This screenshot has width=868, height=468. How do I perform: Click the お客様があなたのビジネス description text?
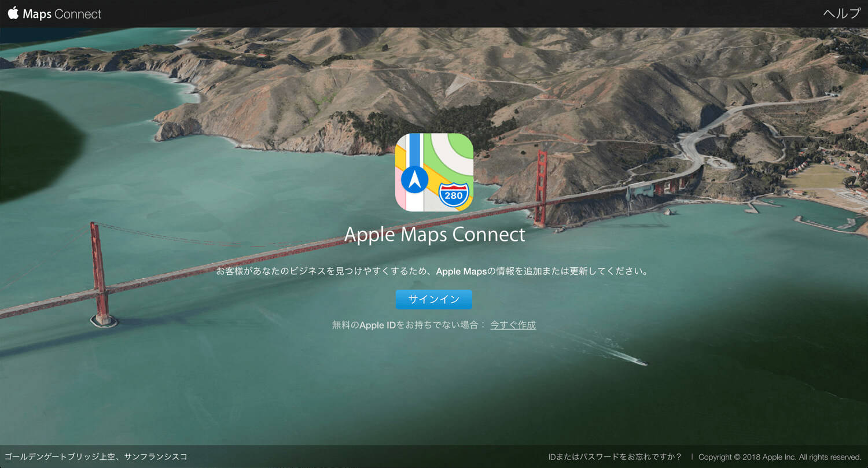(x=432, y=271)
